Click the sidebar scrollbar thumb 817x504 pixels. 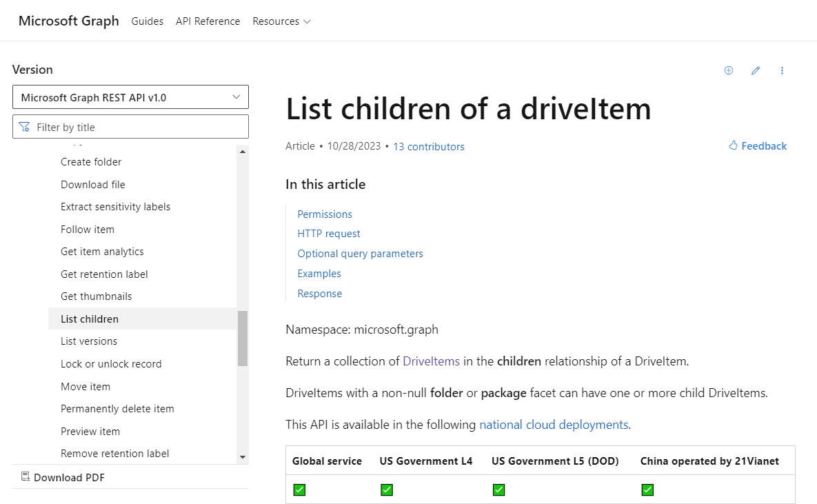tap(243, 339)
